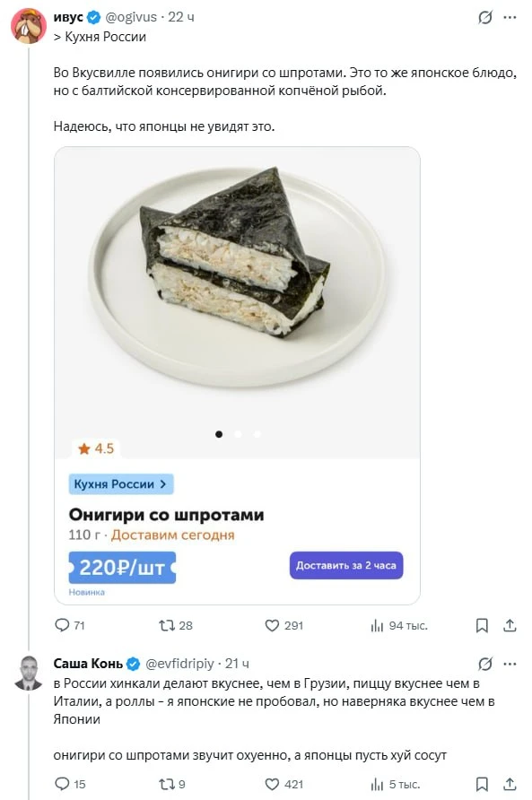The height and width of the screenshot is (800, 532).
Task: Open ивус beaver avatar
Action: click(x=29, y=25)
